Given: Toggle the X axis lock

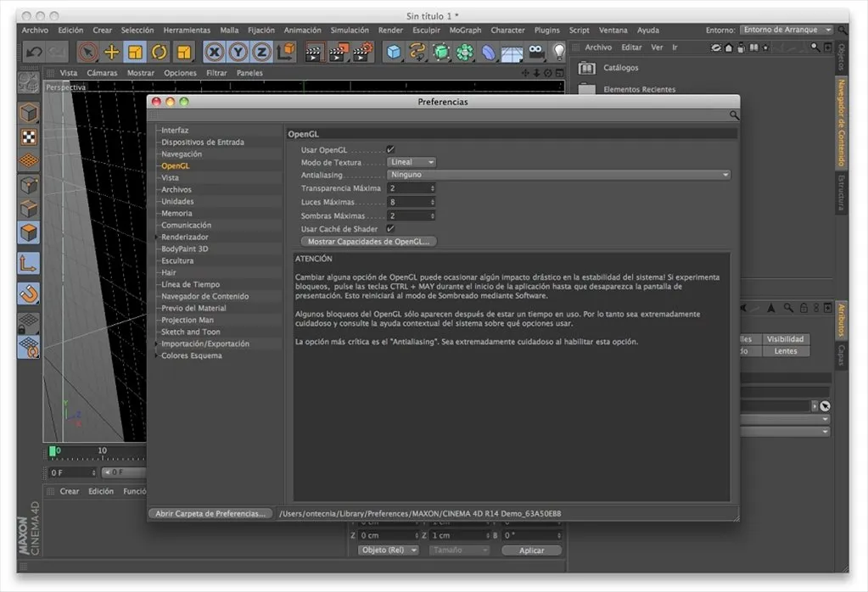Looking at the screenshot, I should tap(214, 52).
